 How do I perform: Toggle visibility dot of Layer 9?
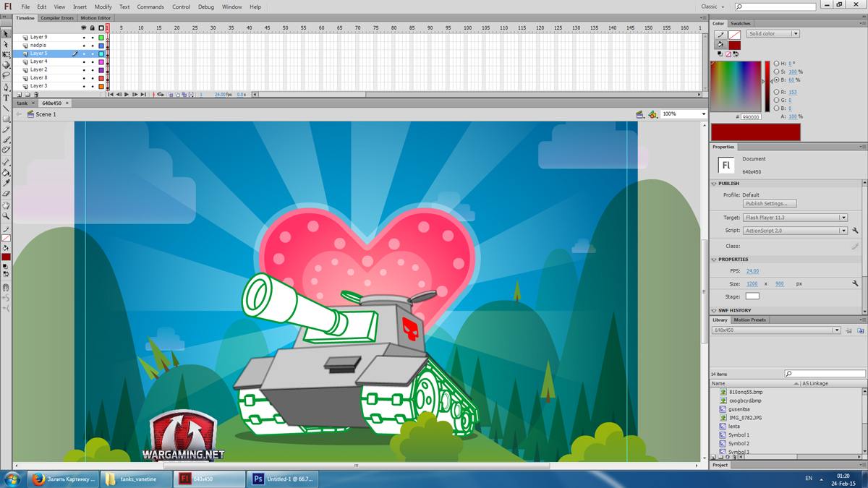tap(84, 37)
